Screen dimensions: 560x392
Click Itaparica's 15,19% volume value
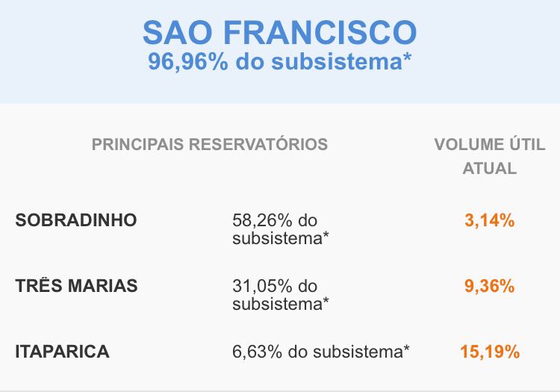[490, 352]
